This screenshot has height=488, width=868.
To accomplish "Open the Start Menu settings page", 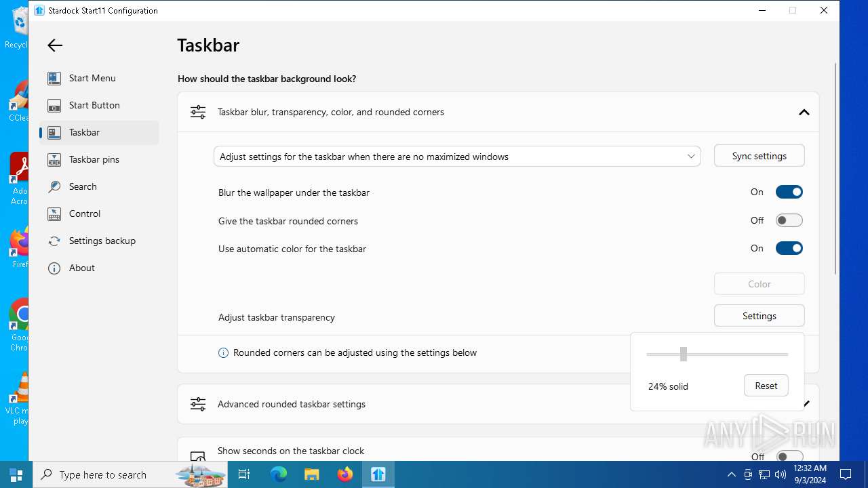I will [99, 78].
